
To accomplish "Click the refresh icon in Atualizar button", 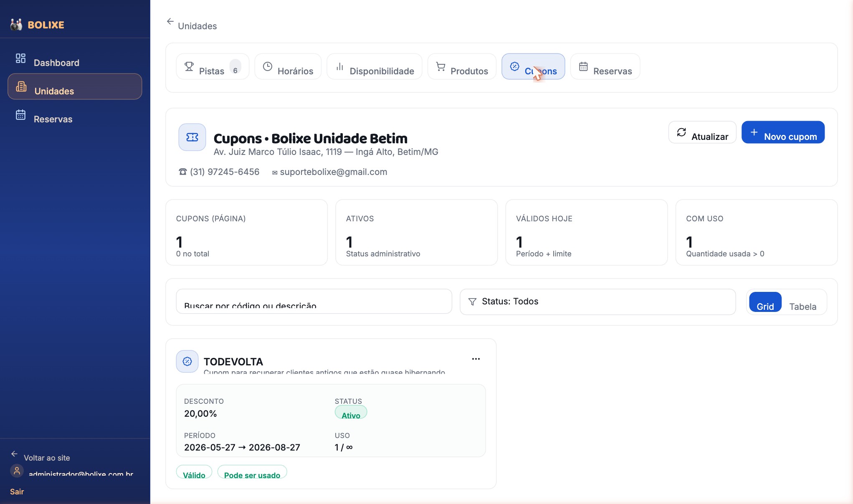I will point(681,132).
